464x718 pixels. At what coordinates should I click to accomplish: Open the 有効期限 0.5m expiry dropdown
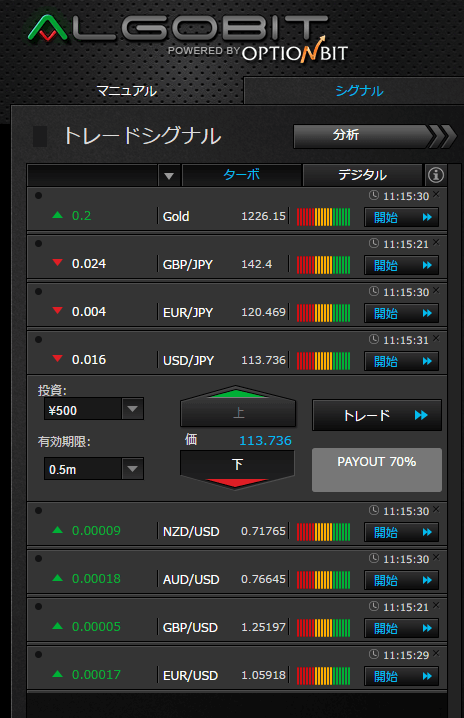pos(133,469)
